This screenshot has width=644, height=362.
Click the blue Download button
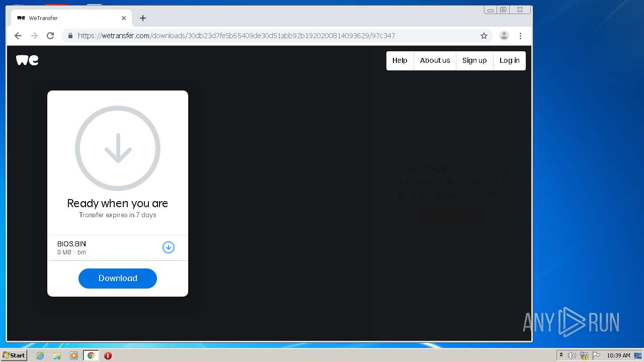(x=118, y=278)
